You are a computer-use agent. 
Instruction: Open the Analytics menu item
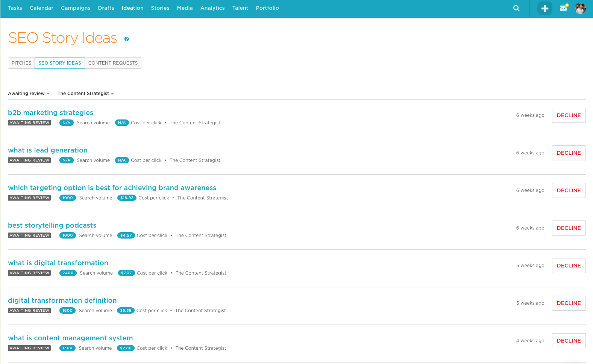212,8
